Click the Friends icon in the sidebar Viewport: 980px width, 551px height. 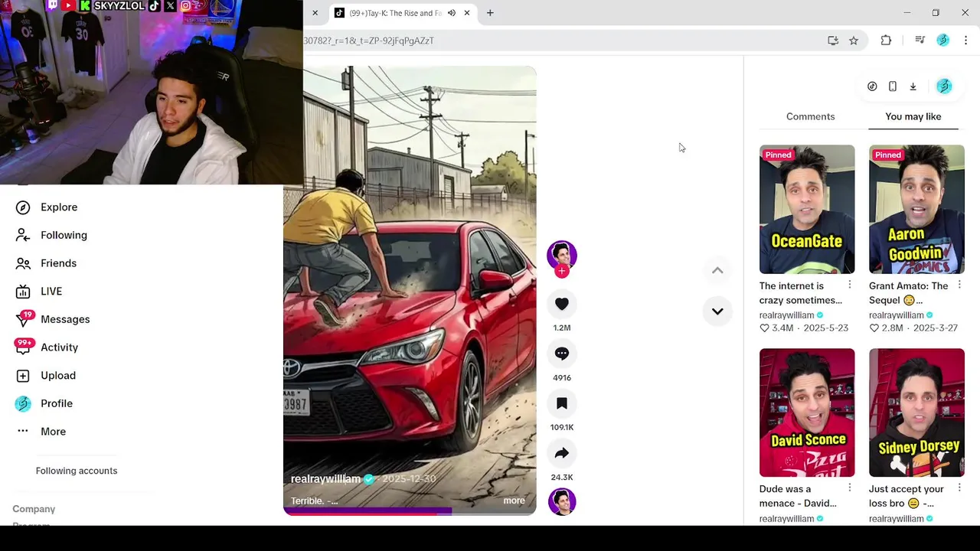(23, 263)
